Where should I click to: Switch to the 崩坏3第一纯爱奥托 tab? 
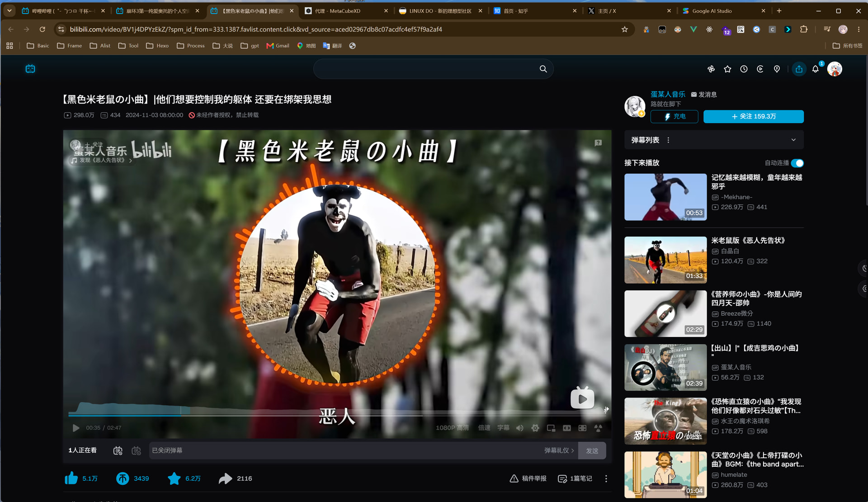coord(158,11)
